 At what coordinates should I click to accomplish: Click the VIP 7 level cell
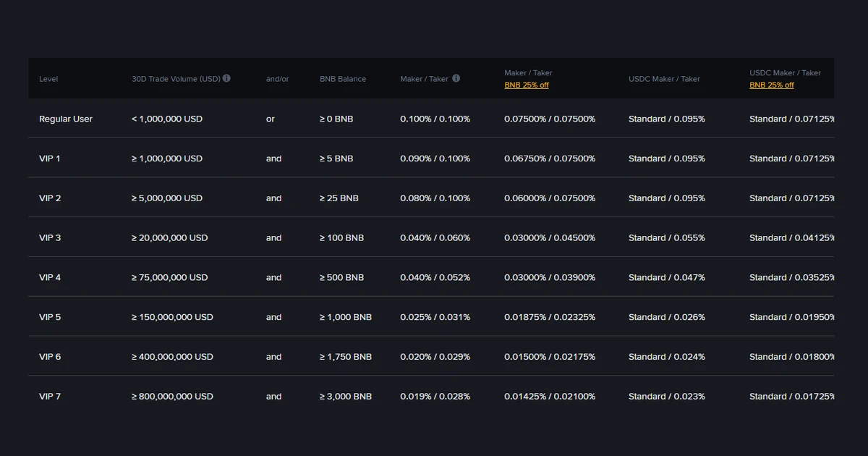[x=50, y=397]
